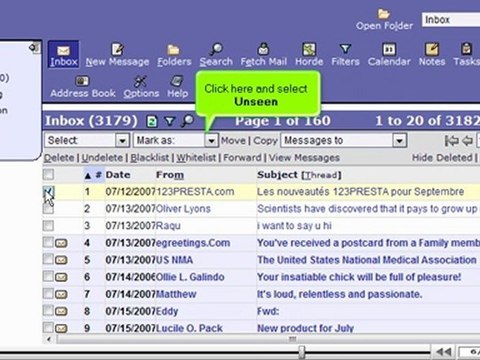Open the Tasks clipboard icon
The width and height of the screenshot is (480, 360).
(466, 49)
